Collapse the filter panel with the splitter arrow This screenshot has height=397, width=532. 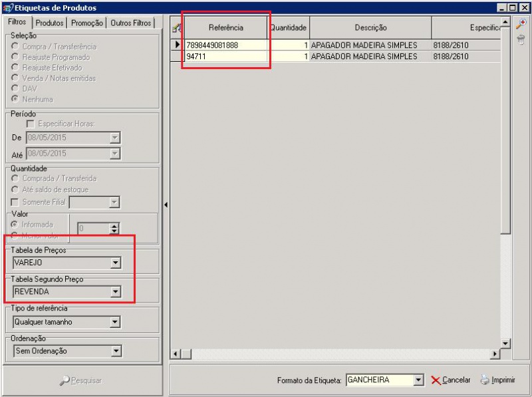(x=166, y=205)
